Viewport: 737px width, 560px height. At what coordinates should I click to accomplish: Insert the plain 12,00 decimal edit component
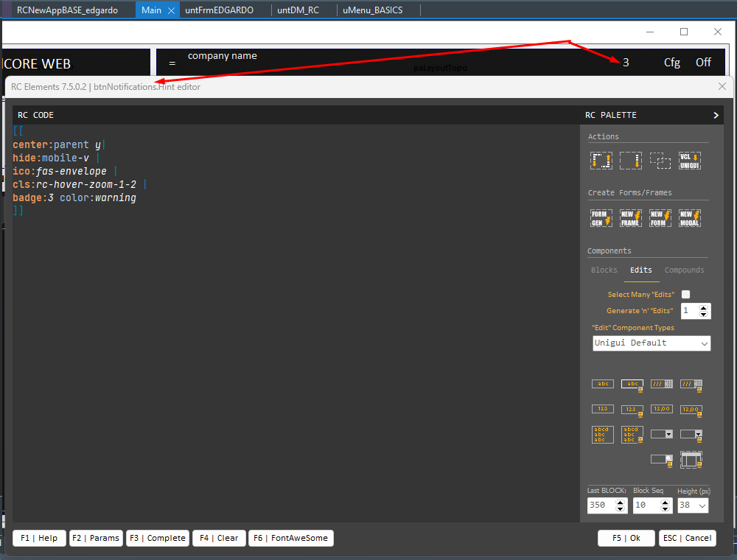pos(661,409)
